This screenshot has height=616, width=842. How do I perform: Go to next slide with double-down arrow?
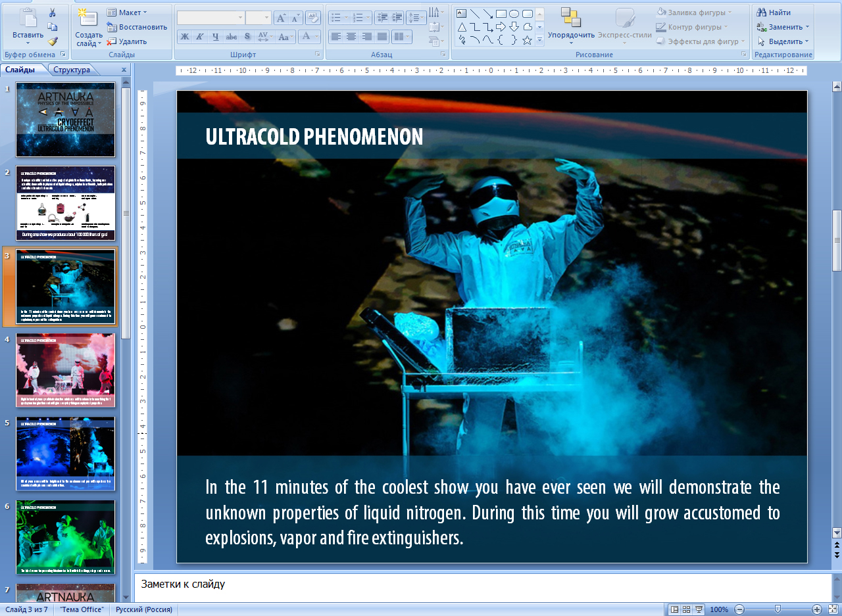(x=837, y=555)
